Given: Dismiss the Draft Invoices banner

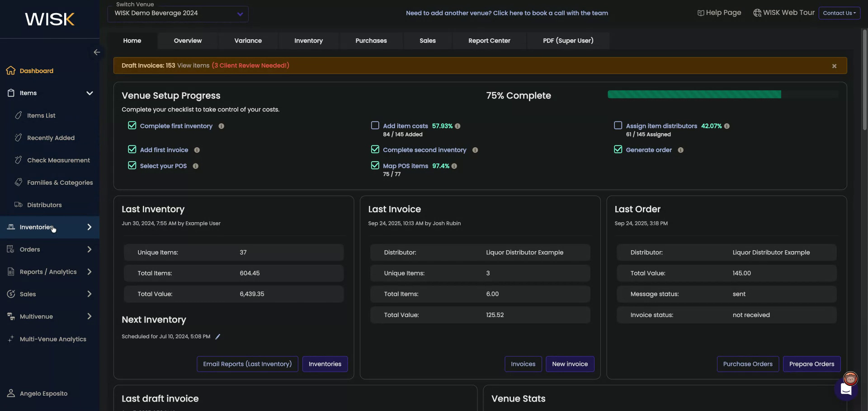Looking at the screenshot, I should (x=834, y=66).
